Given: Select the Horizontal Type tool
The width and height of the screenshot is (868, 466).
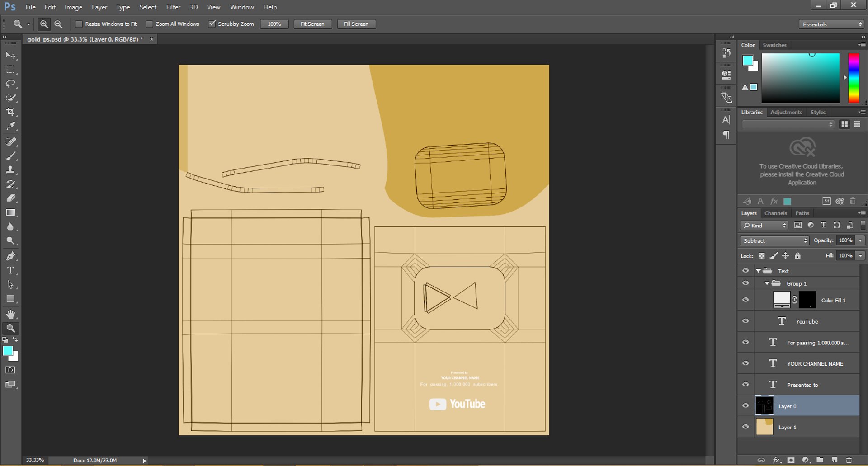Looking at the screenshot, I should coord(10,270).
